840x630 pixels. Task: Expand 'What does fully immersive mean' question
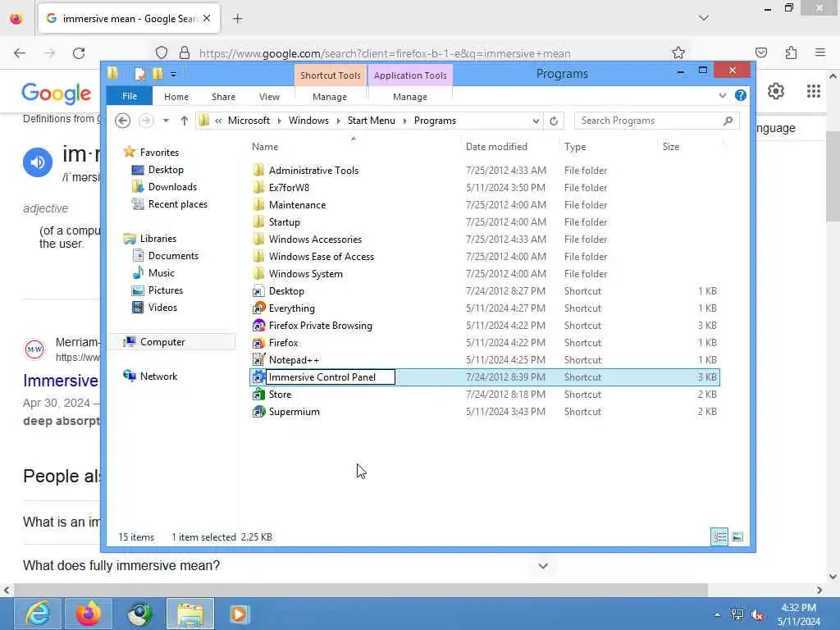click(x=543, y=566)
